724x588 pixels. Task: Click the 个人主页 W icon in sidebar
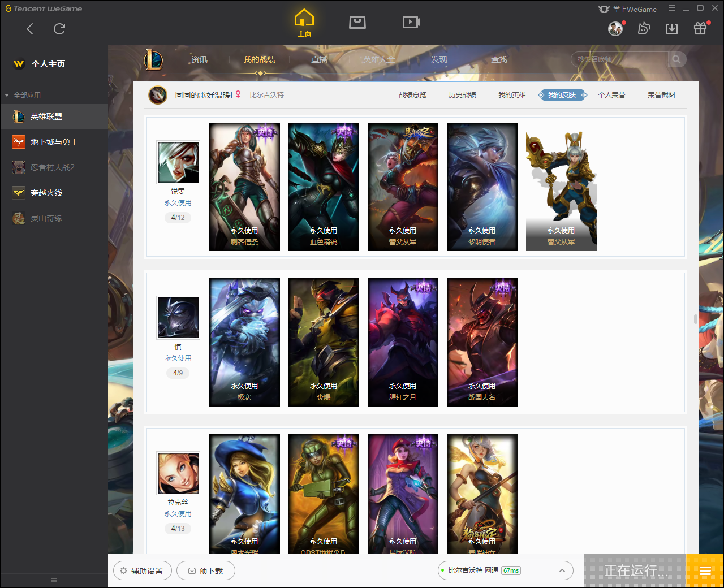[x=19, y=64]
